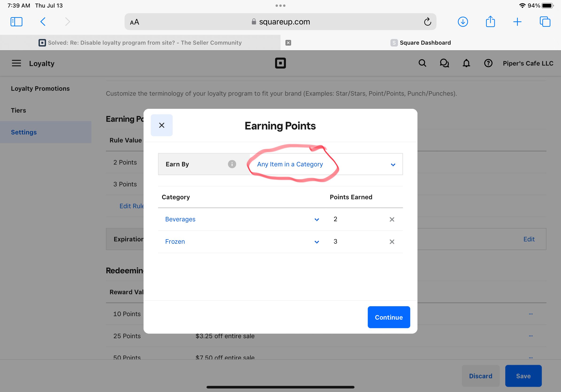561x392 pixels.
Task: Tap the Safari forward arrow
Action: tap(67, 22)
